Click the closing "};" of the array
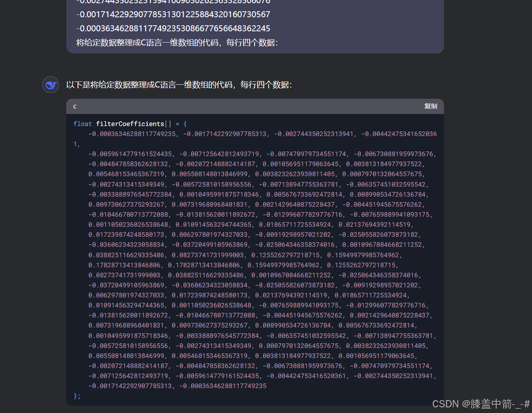Image resolution: width=532 pixels, height=413 pixels. [x=77, y=396]
